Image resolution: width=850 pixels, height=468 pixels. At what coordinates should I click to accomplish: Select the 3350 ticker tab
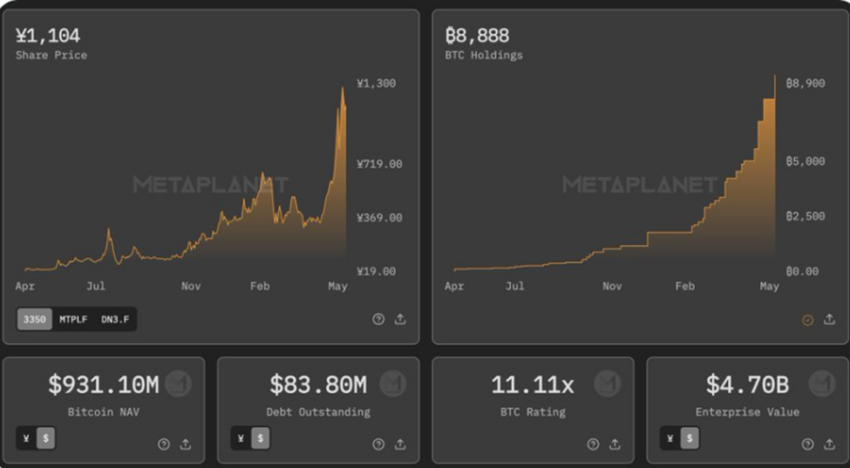tap(35, 320)
